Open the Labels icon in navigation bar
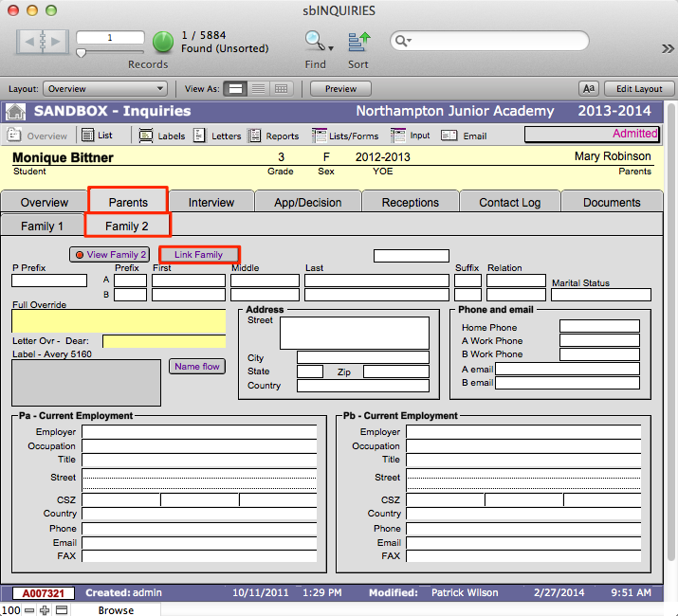The image size is (678, 616). (146, 136)
